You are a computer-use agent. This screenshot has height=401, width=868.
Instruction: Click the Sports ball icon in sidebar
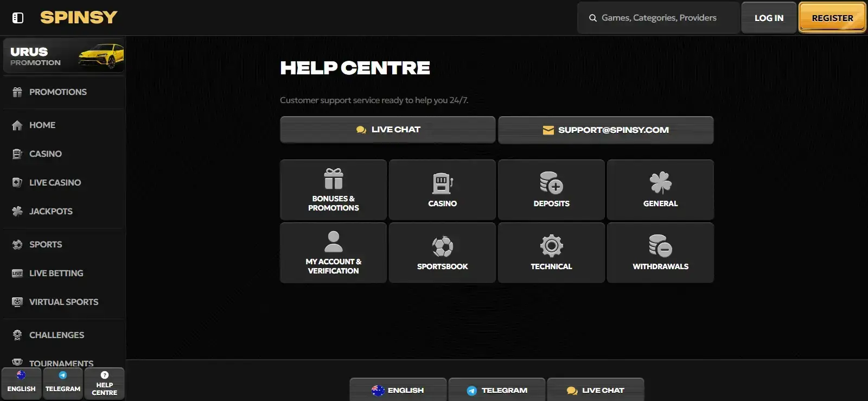(17, 245)
